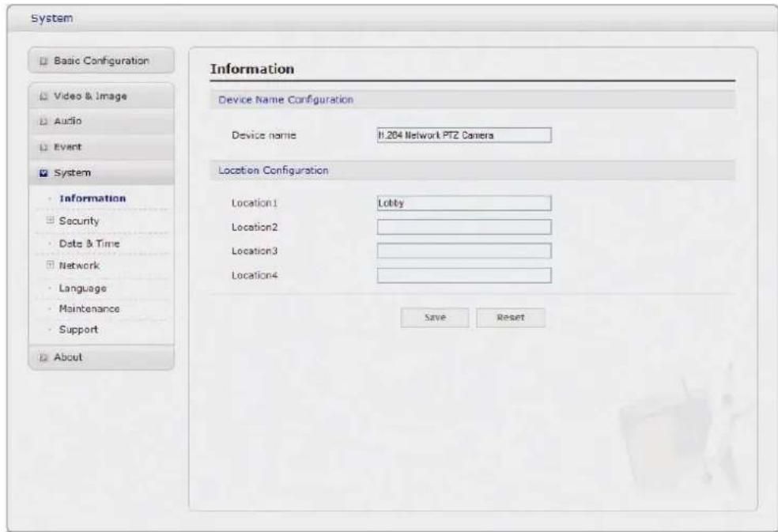Click the Location Configuration heading

pyautogui.click(x=274, y=170)
